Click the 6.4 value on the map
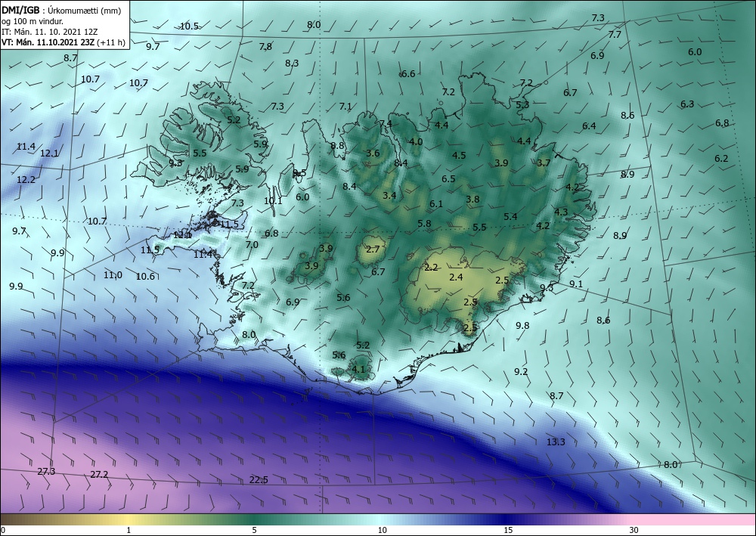Screen dimensions: 756x536 point(589,126)
